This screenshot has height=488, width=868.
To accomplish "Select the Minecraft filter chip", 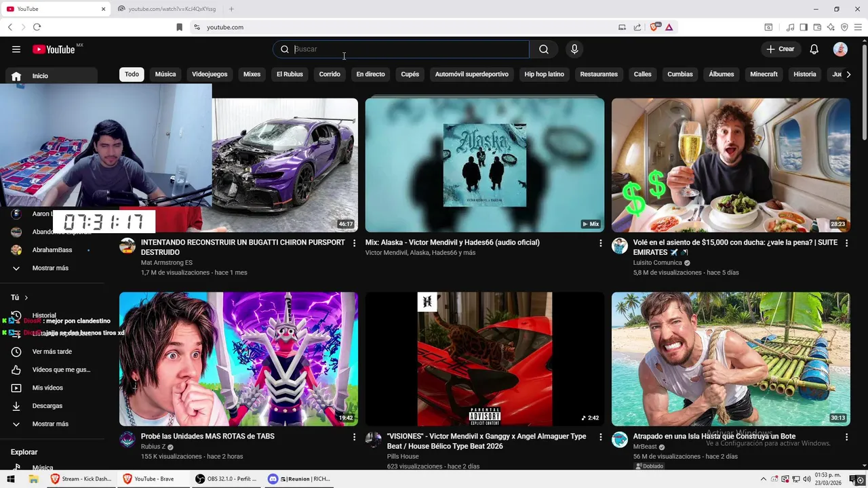I will pos(764,74).
